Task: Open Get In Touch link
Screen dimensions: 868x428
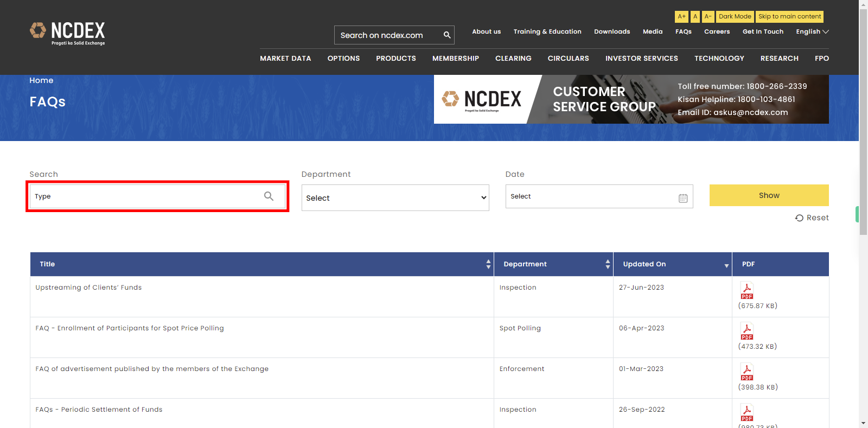Action: click(x=763, y=31)
